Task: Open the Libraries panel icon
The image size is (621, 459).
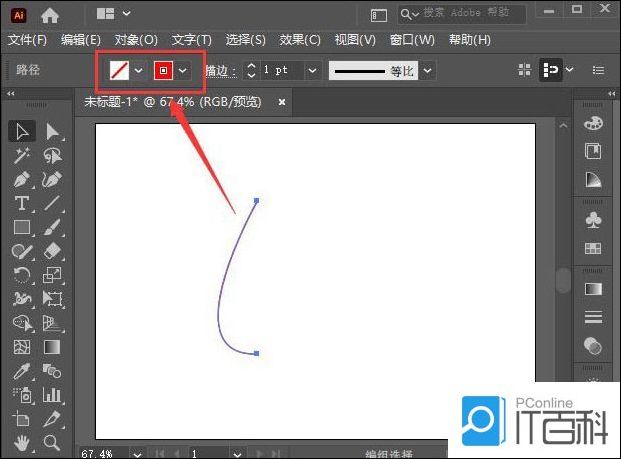Action: coord(593,151)
